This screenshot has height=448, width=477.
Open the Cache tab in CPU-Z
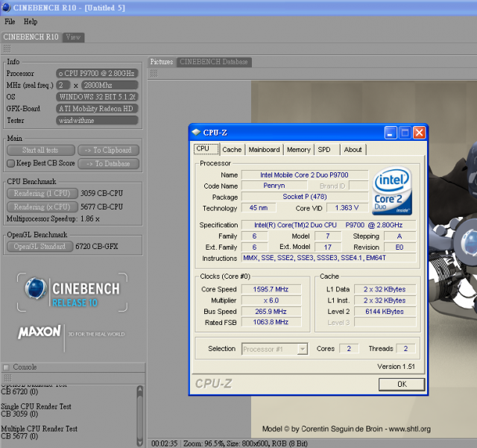pyautogui.click(x=232, y=150)
